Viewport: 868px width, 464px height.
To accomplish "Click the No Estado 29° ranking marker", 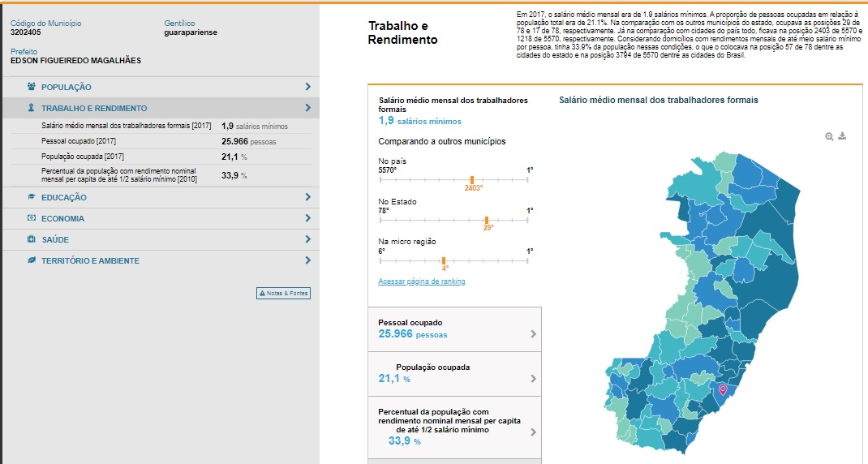I will [487, 220].
